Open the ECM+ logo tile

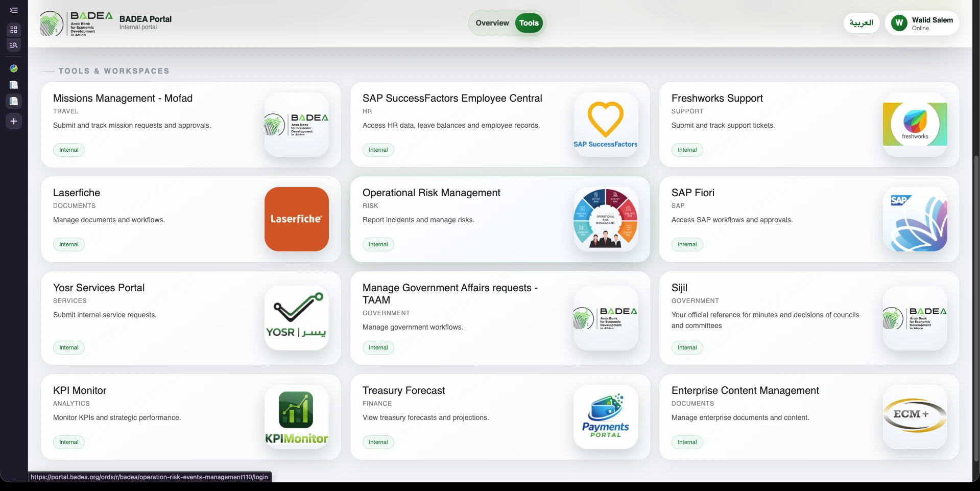(915, 417)
